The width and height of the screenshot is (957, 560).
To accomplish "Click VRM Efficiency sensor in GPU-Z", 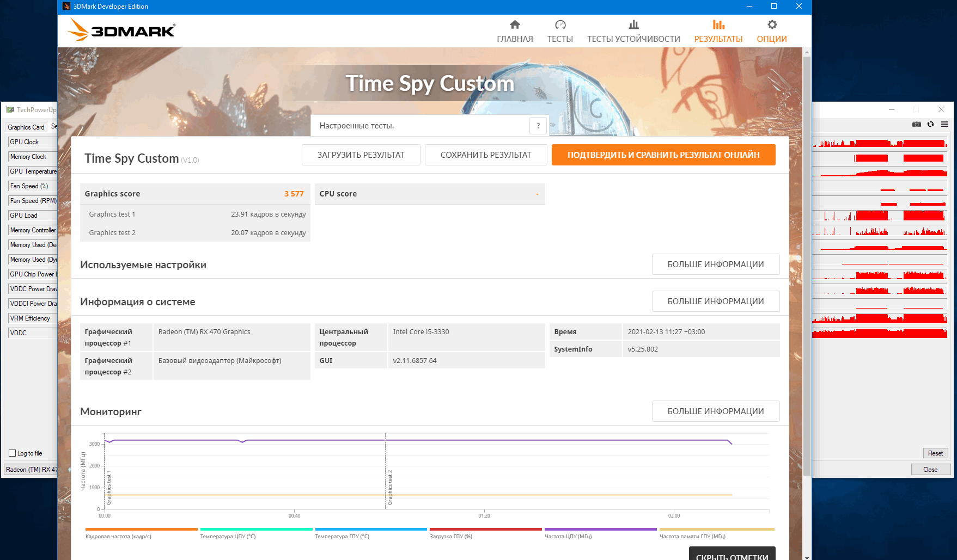I will [33, 318].
